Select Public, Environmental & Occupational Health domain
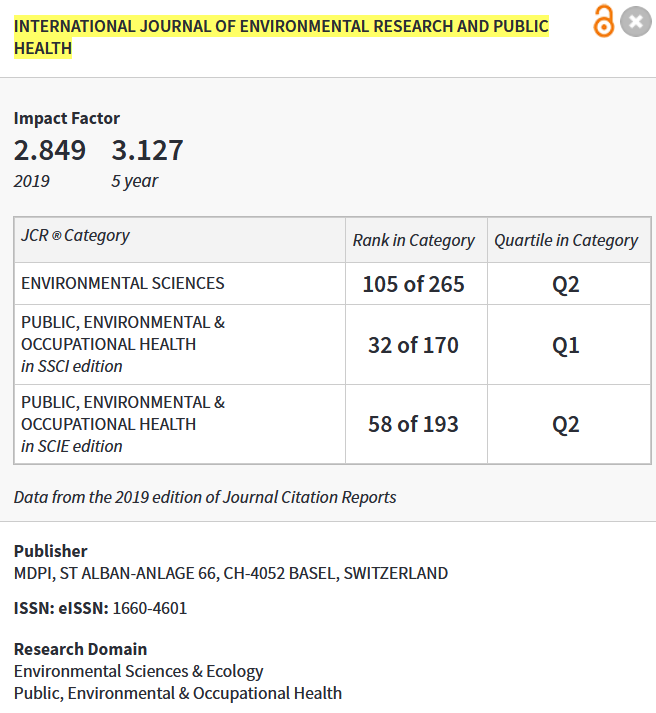656x713 pixels. tap(178, 693)
